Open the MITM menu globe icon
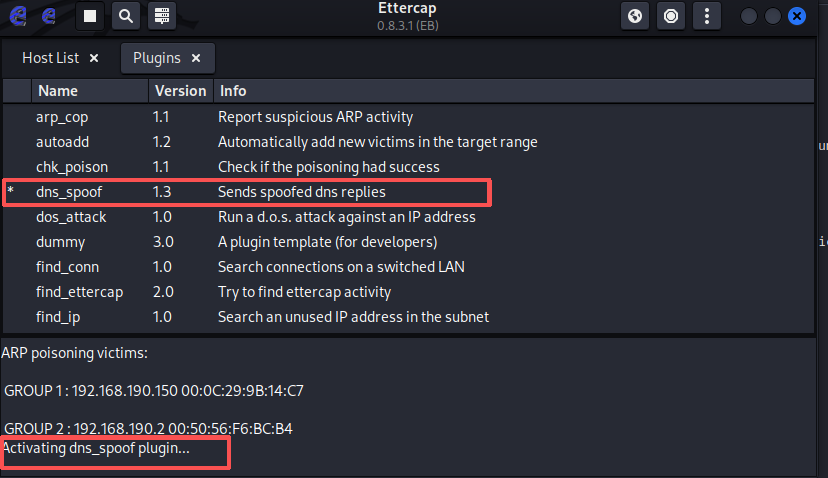828x478 pixels. tap(635, 16)
